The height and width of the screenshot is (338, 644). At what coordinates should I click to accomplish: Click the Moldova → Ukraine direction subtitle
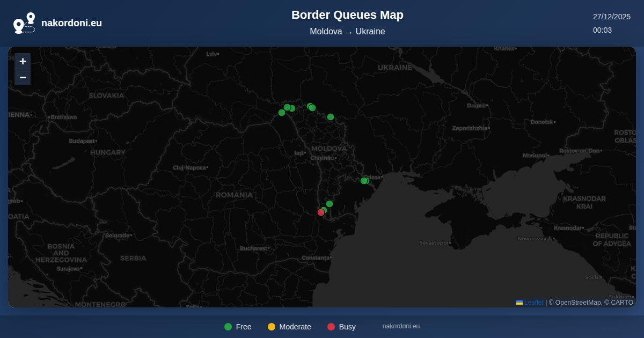pos(347,32)
